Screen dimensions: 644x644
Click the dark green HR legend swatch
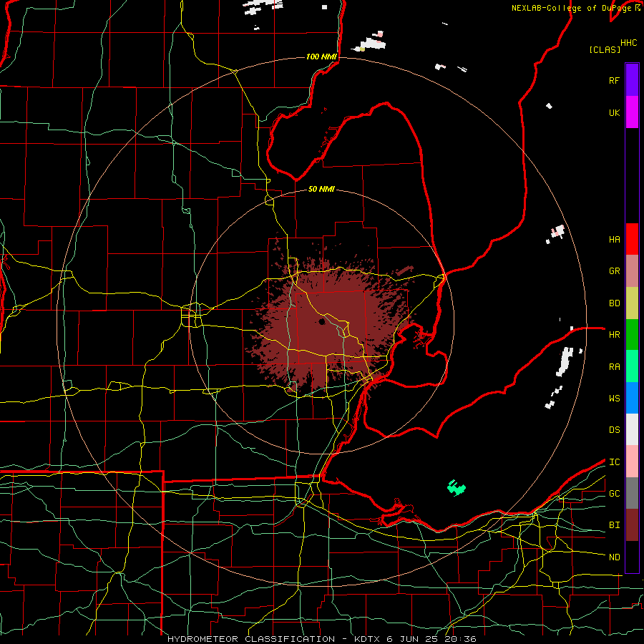point(632,335)
